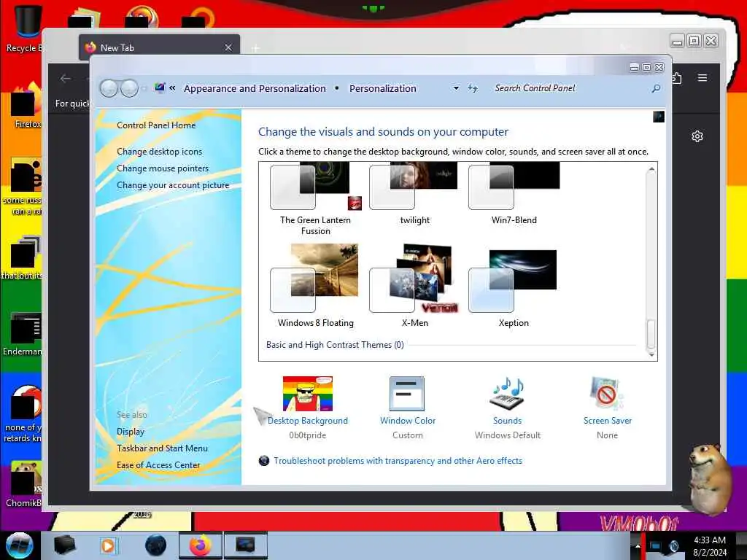Screen dimensions: 747x560
Task: Select the X-Men theme
Action: (414, 286)
